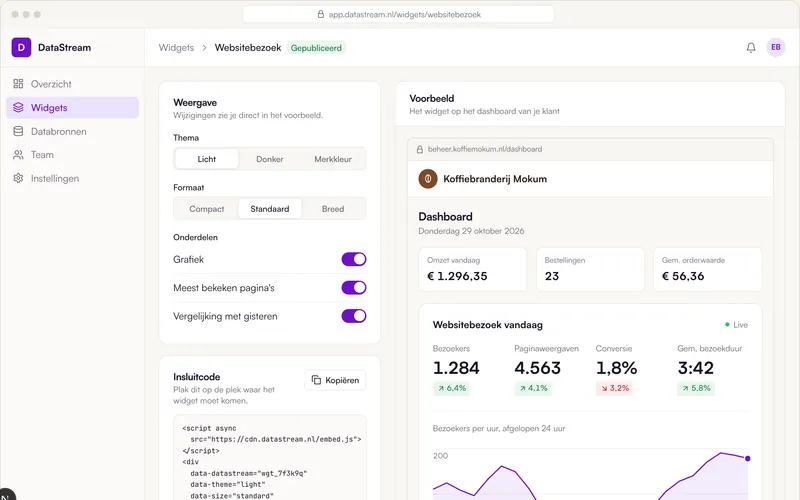Select the Donker theme option

tap(269, 159)
